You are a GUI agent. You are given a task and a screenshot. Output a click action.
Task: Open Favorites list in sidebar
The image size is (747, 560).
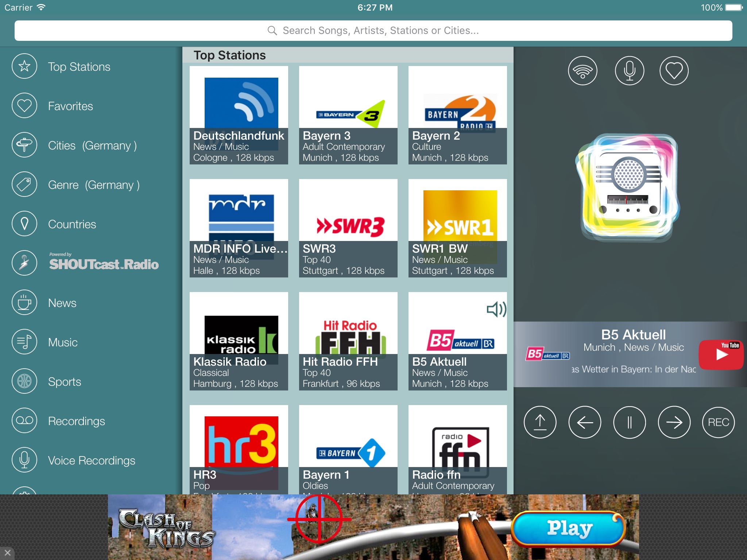click(x=70, y=106)
